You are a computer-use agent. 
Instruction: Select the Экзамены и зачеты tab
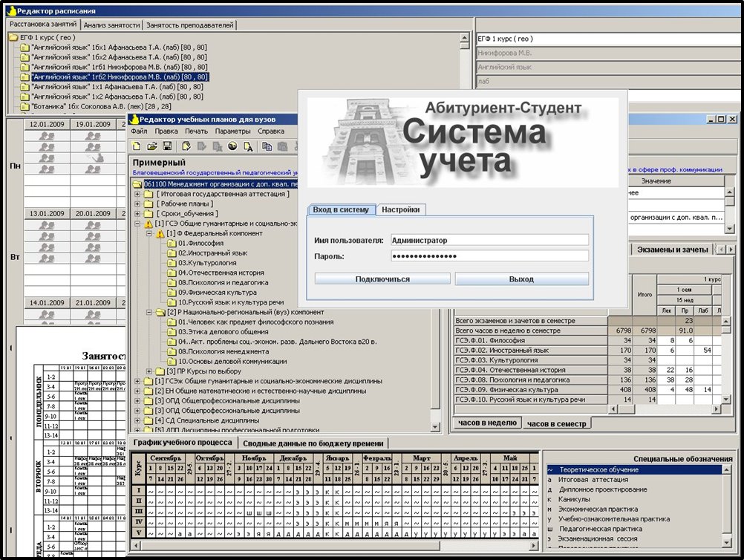[673, 249]
